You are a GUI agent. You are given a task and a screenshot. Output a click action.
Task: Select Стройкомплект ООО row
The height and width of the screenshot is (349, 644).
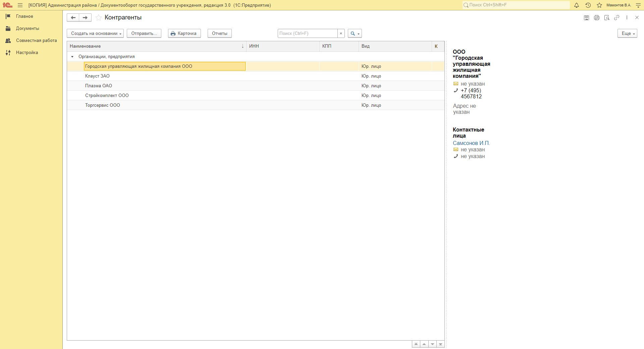256,96
